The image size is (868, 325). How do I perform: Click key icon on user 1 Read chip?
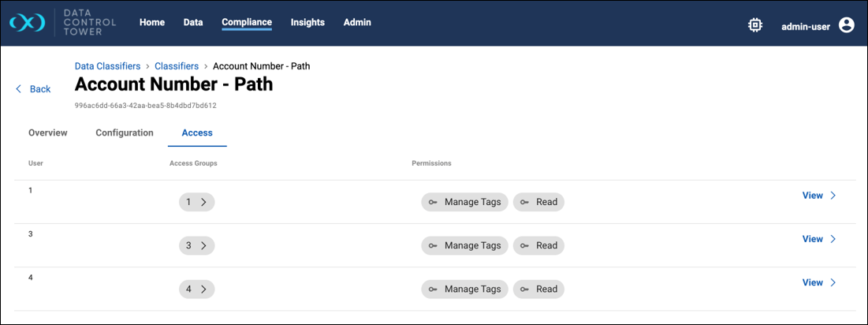(x=524, y=202)
